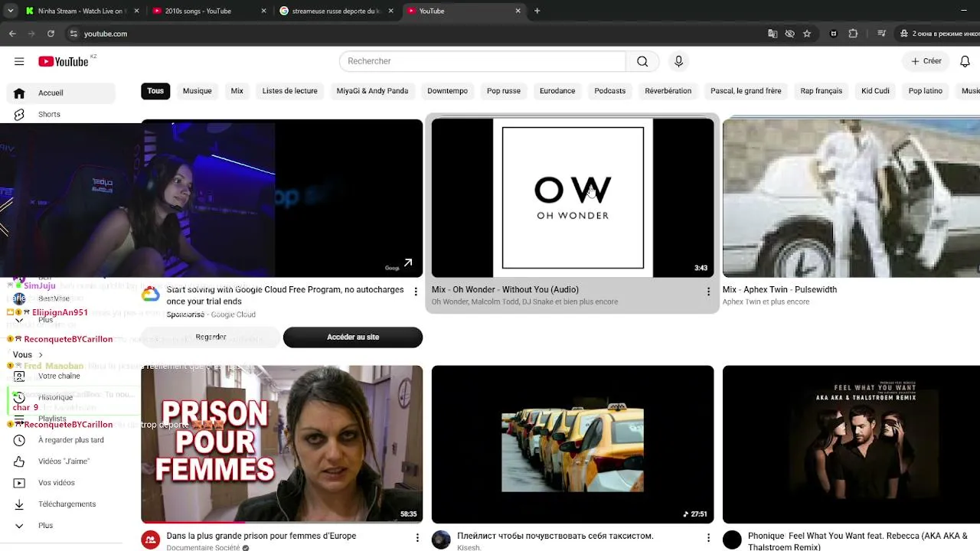
Task: Switch to the Ninha Stream tab
Action: tap(80, 11)
